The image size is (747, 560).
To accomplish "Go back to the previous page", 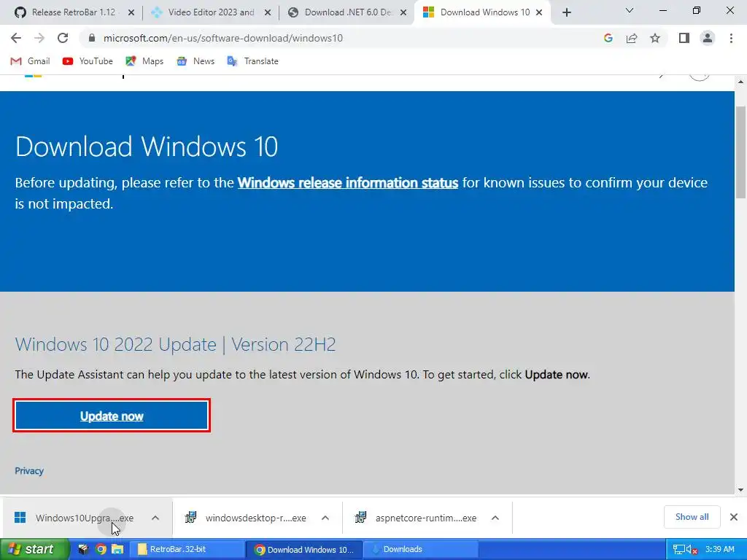I will click(16, 38).
